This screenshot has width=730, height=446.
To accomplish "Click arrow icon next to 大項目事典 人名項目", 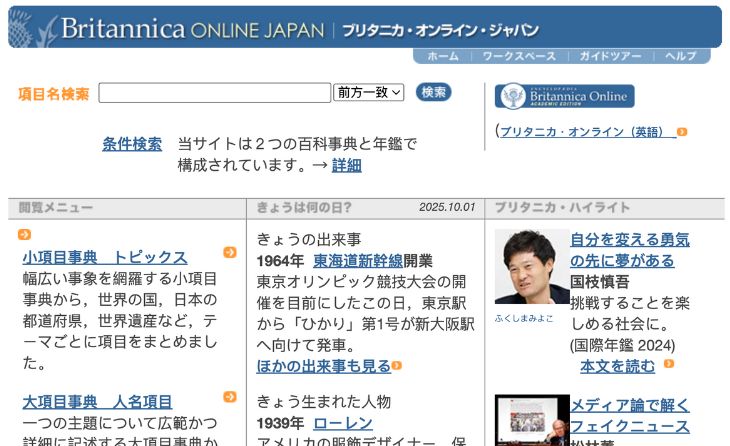I will (230, 397).
